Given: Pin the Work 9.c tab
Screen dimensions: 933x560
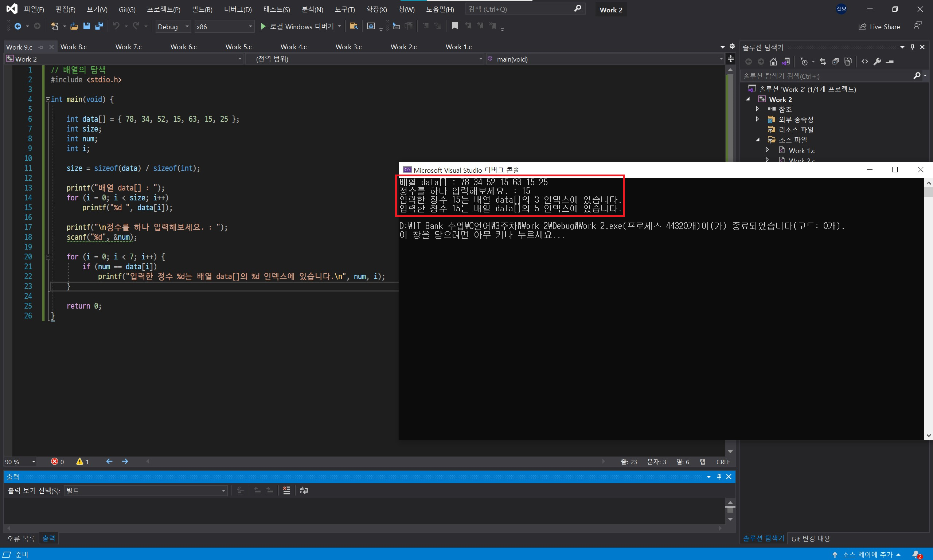Looking at the screenshot, I should click(x=41, y=47).
